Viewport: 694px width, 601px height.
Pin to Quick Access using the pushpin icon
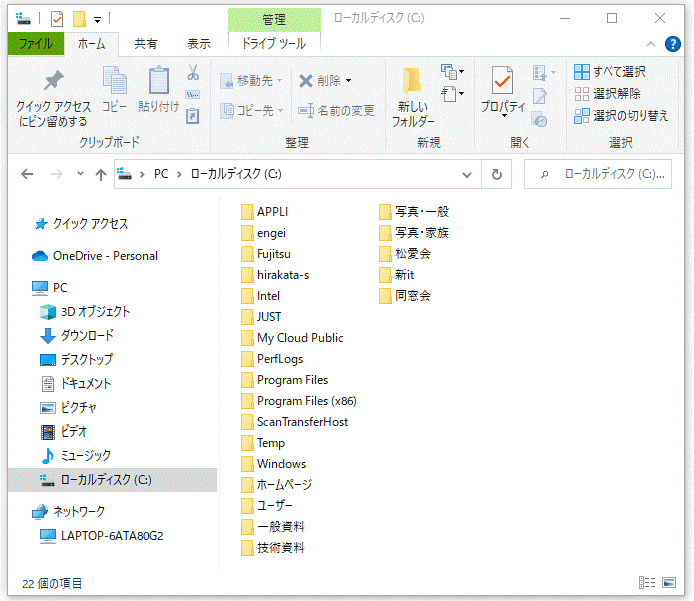pyautogui.click(x=53, y=82)
